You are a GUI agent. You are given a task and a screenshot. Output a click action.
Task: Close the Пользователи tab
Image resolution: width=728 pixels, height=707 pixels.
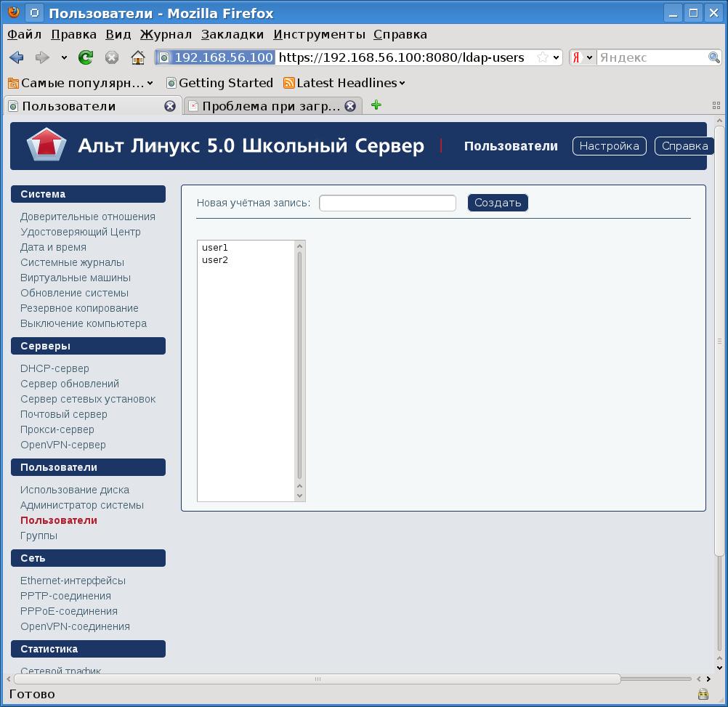[x=170, y=106]
